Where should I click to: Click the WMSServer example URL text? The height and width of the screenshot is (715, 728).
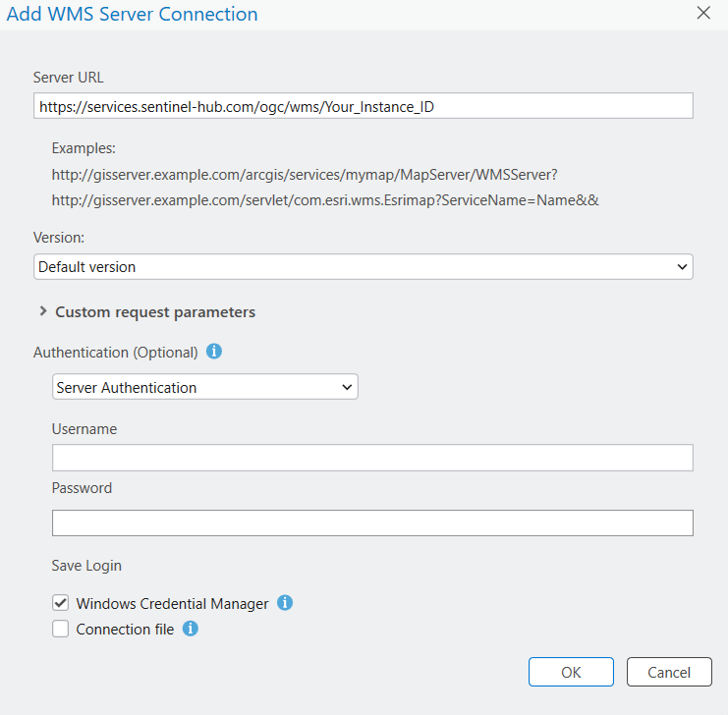(x=305, y=175)
